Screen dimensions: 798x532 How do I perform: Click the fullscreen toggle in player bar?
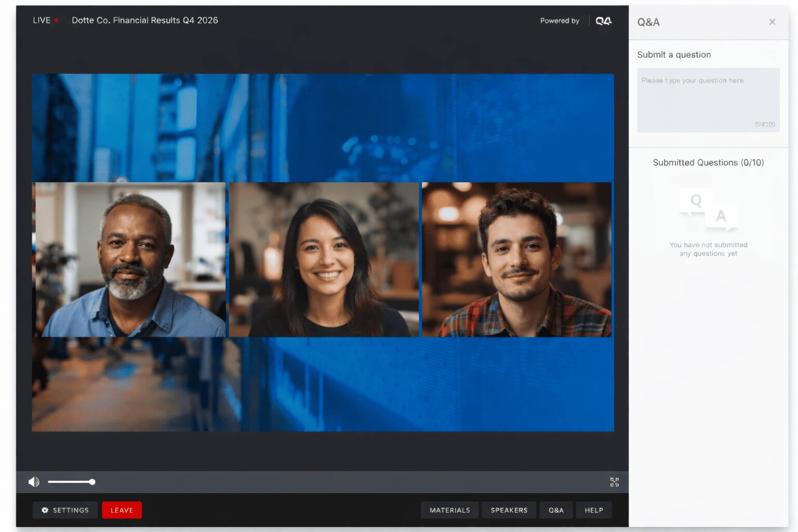click(615, 482)
